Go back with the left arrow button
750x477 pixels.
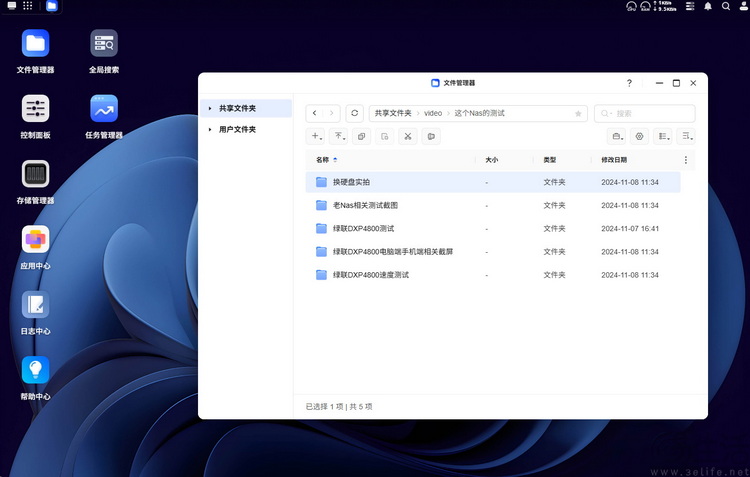[314, 113]
